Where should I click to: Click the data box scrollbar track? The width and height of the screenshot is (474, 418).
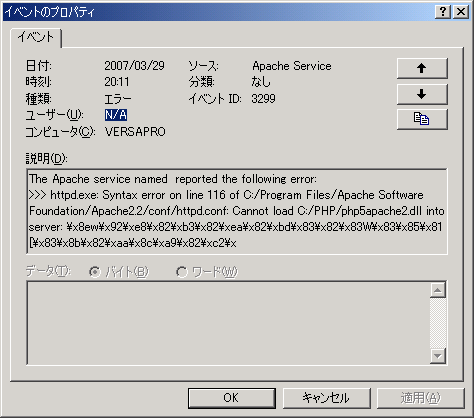click(438, 323)
